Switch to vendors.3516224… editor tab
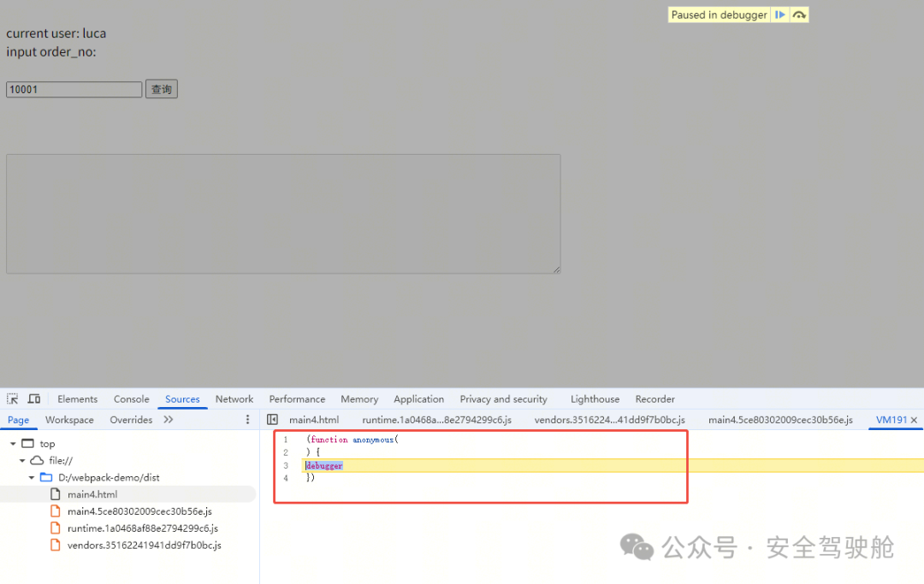 609,419
